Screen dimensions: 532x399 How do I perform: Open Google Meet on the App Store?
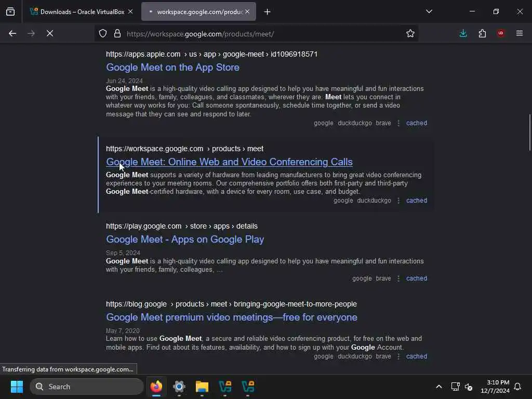tap(172, 67)
